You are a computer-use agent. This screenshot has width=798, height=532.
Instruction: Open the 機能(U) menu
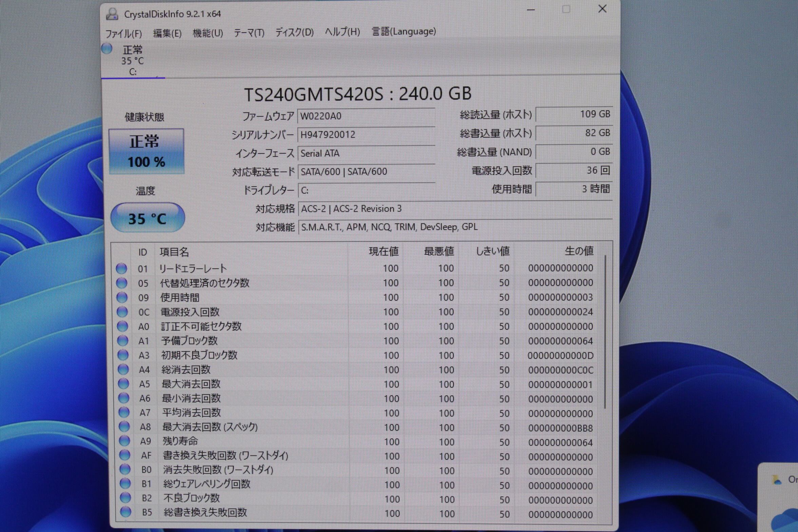pos(208,33)
